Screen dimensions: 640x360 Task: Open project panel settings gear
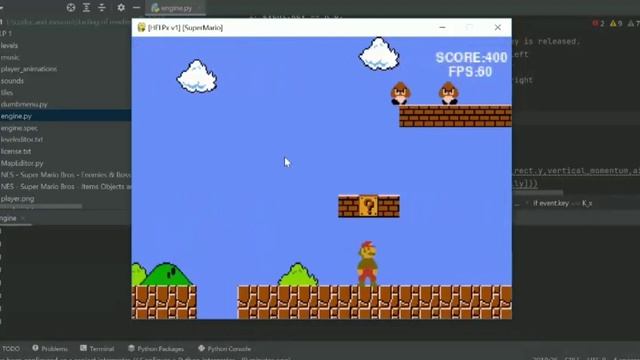[x=121, y=7]
